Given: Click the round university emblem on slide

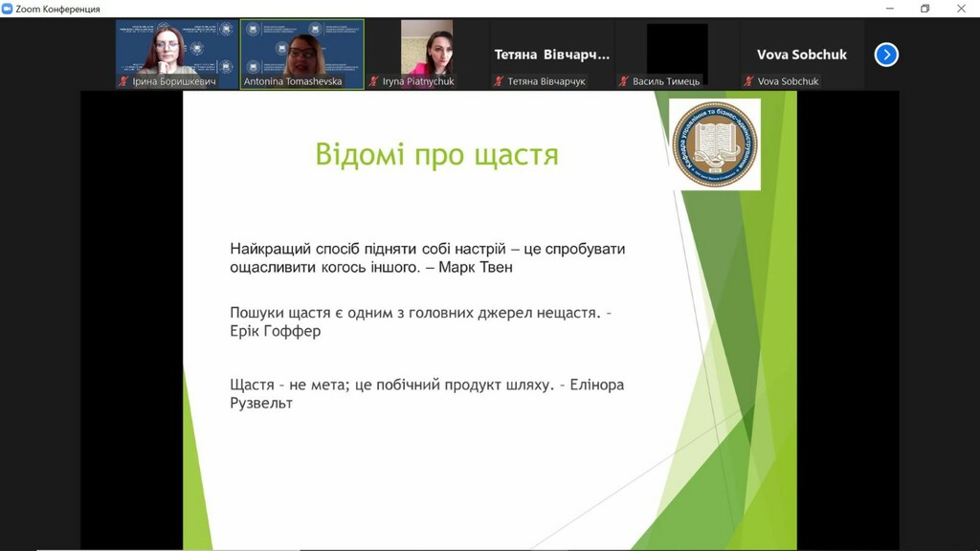Looking at the screenshot, I should pos(714,143).
